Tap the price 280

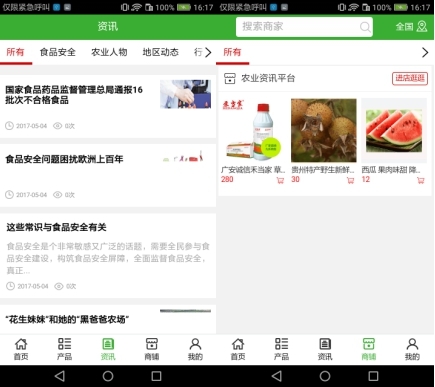227,180
